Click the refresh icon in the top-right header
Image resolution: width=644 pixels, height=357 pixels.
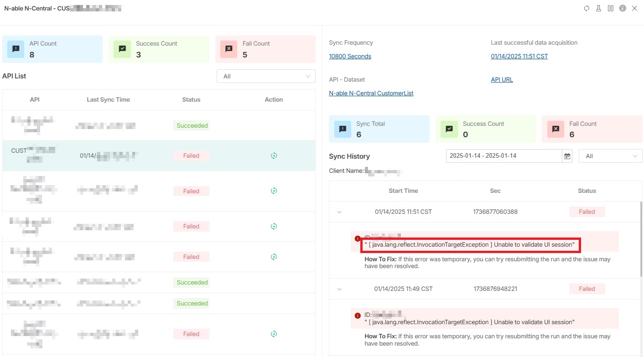[x=587, y=9]
